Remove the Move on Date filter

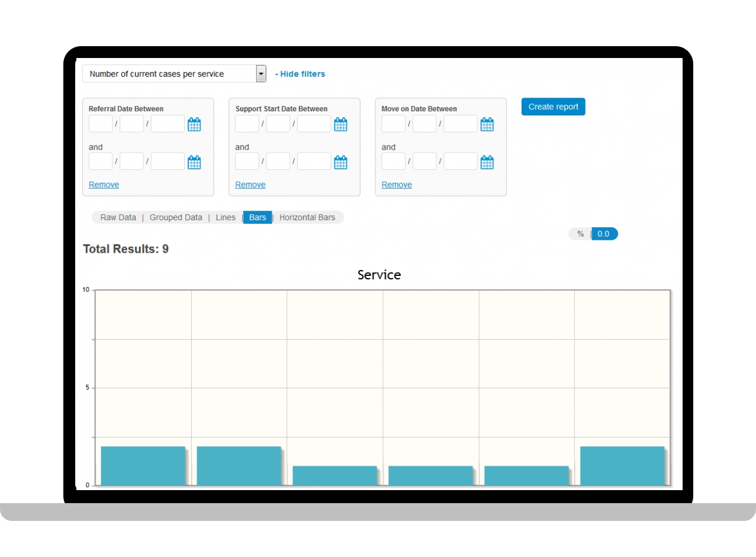point(397,185)
